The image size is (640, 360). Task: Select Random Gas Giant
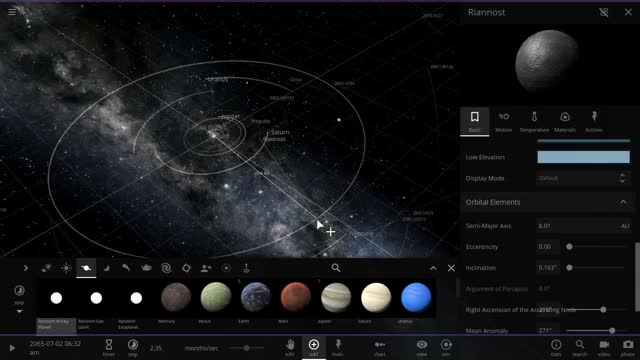point(96,305)
